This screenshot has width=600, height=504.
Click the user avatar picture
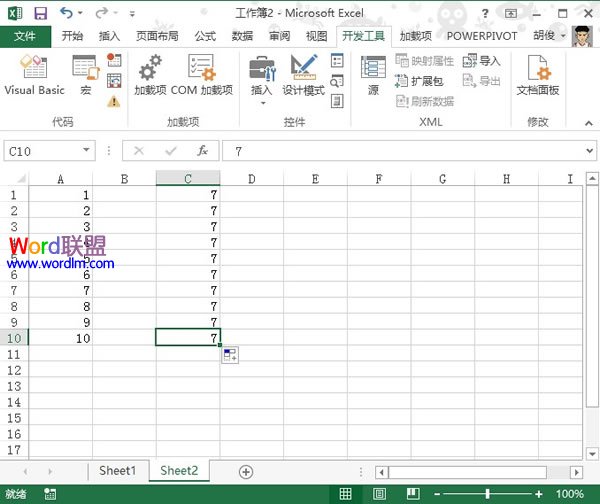tap(582, 36)
